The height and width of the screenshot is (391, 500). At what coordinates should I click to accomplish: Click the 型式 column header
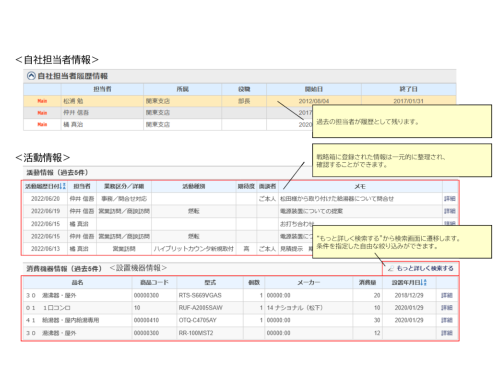pyautogui.click(x=210, y=282)
